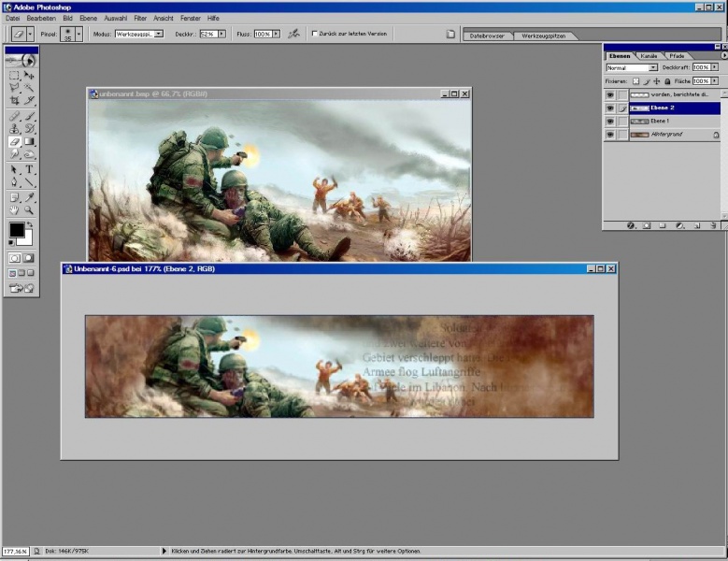Open the Filter menu

pos(140,18)
